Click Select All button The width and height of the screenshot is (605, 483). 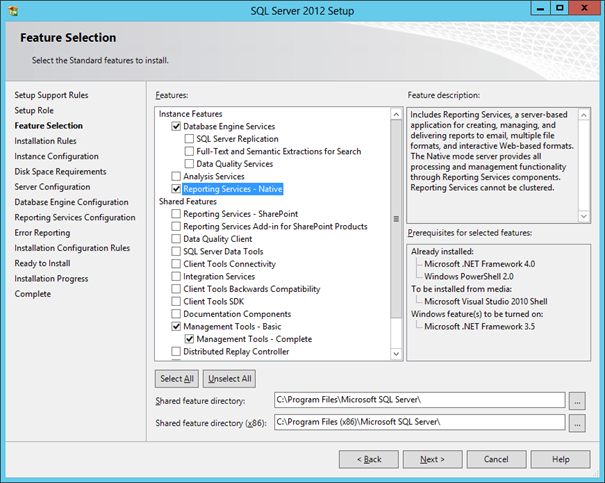pyautogui.click(x=177, y=379)
